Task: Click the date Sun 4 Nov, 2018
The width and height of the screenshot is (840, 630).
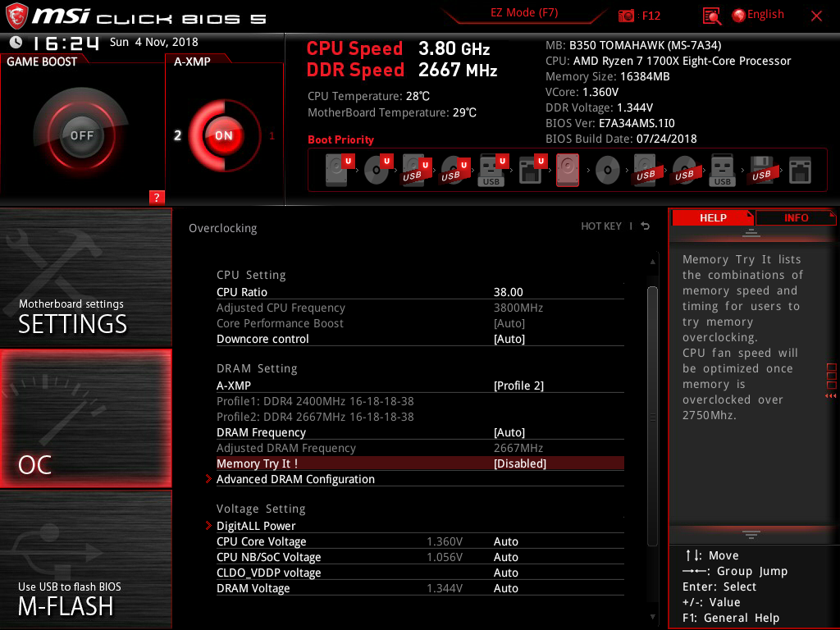Action: [x=153, y=42]
